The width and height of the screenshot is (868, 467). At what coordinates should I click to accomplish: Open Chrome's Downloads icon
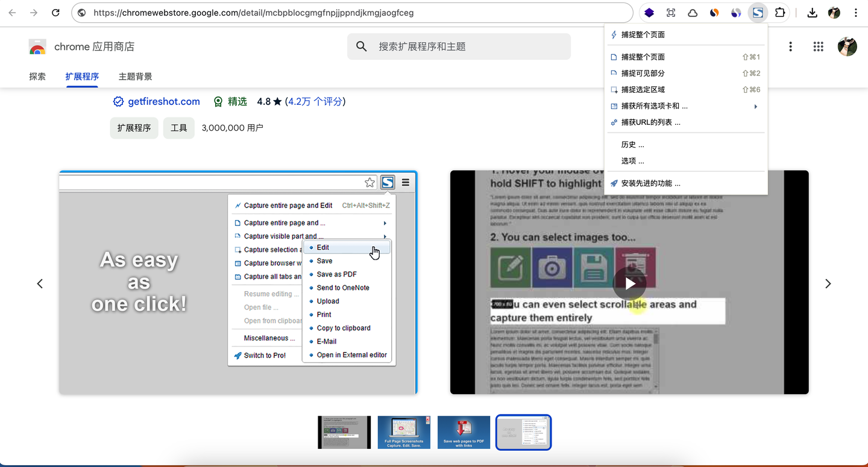pyautogui.click(x=812, y=12)
